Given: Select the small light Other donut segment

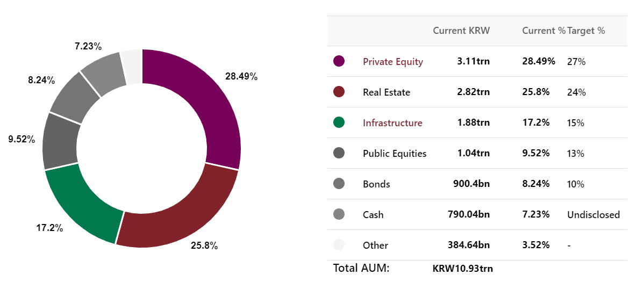Looking at the screenshot, I should click(x=132, y=67).
